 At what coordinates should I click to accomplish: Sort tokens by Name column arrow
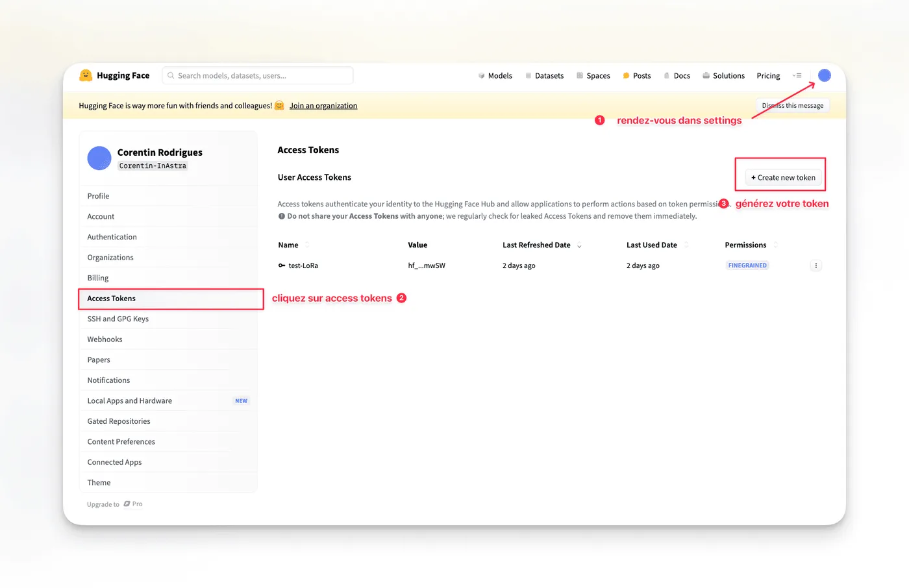[x=307, y=245]
